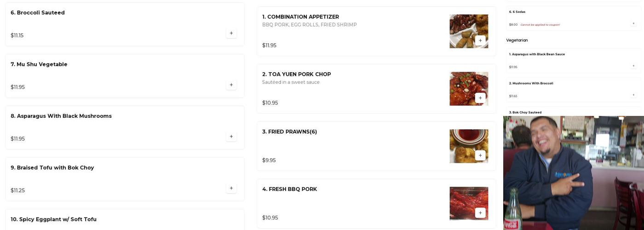Click plus button for Mu Shu Vegetable
The height and width of the screenshot is (230, 644).
(x=231, y=85)
